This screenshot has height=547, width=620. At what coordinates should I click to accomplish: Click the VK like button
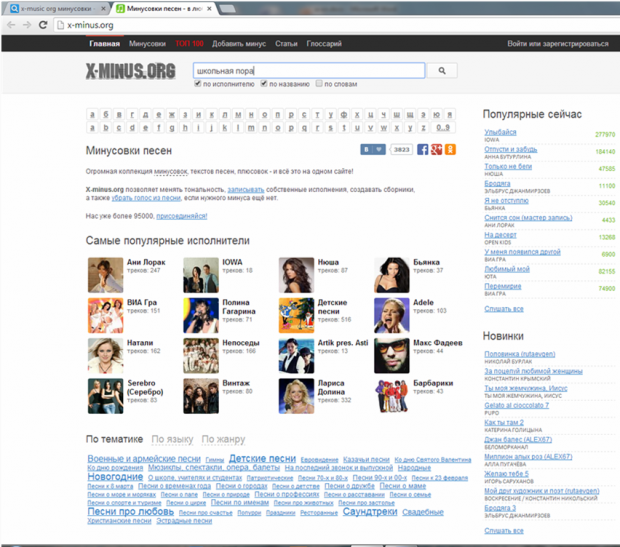pyautogui.click(x=372, y=150)
